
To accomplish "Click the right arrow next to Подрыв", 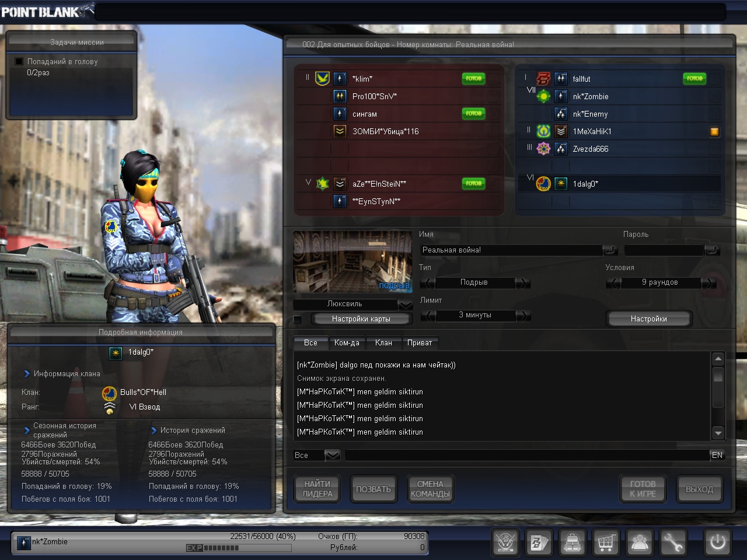I will click(x=523, y=282).
